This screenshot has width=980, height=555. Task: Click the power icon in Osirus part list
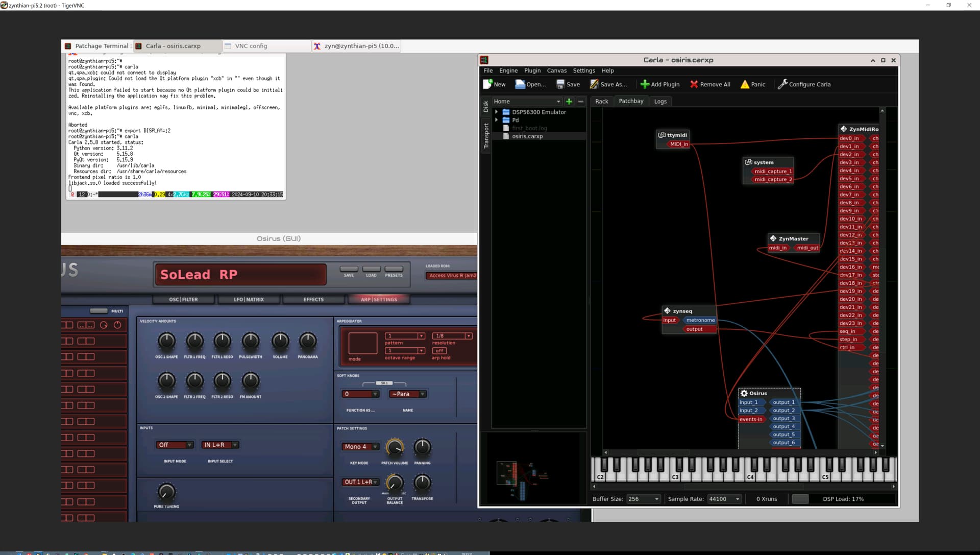pos(117,325)
